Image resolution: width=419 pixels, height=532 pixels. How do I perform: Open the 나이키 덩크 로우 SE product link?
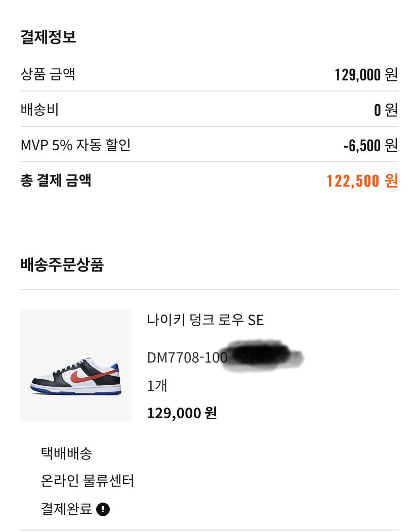pos(205,320)
